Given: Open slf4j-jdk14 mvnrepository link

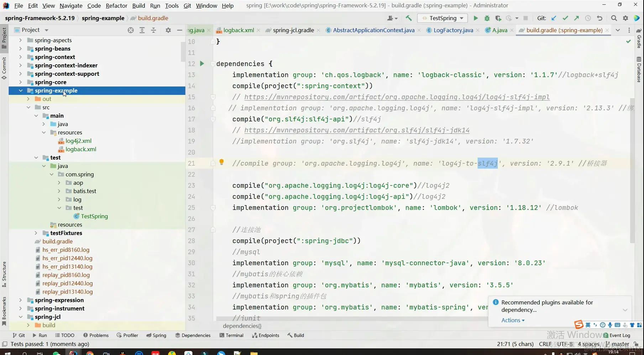Looking at the screenshot, I should pos(357,130).
